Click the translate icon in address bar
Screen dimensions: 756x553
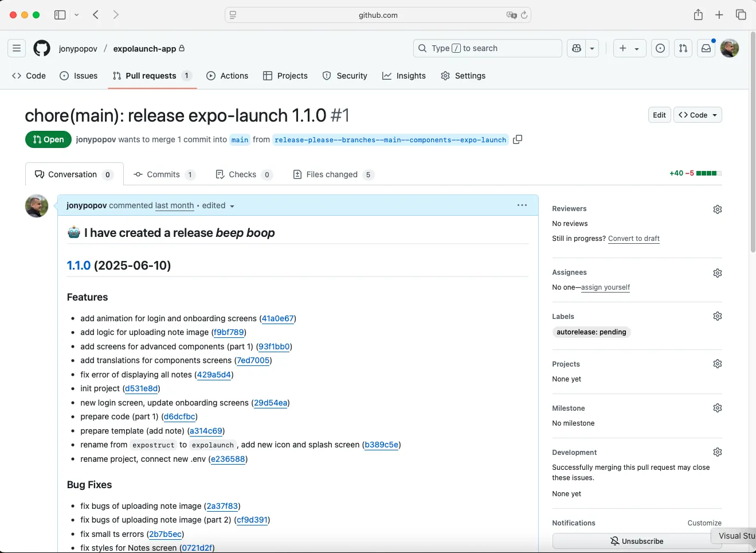pos(511,15)
